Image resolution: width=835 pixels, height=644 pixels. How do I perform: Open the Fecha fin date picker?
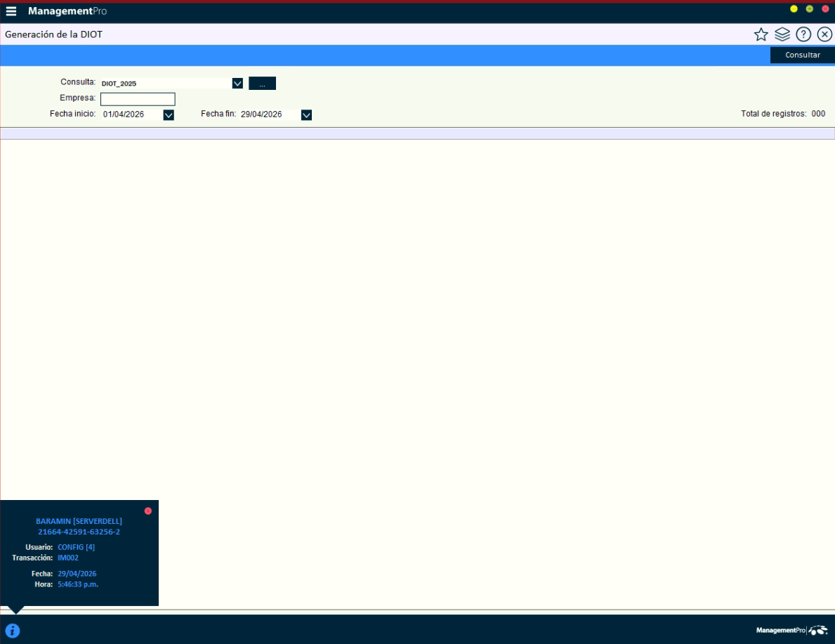(306, 115)
